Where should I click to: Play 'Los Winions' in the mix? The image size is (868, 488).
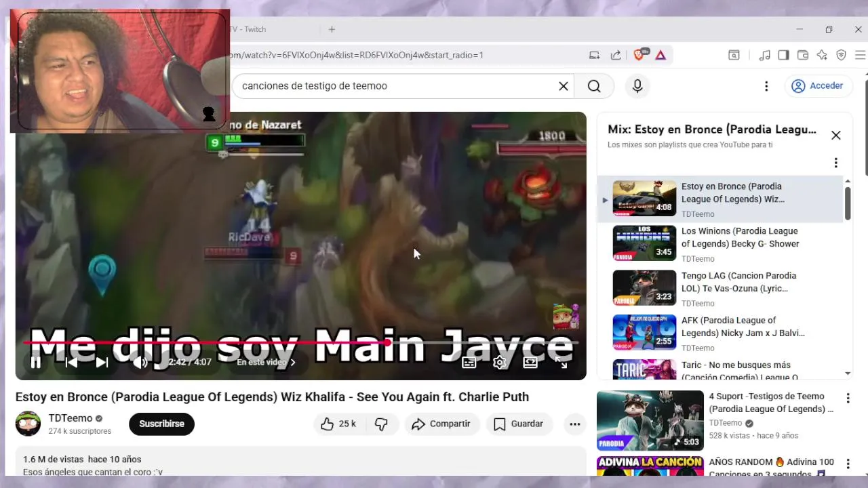tap(720, 243)
